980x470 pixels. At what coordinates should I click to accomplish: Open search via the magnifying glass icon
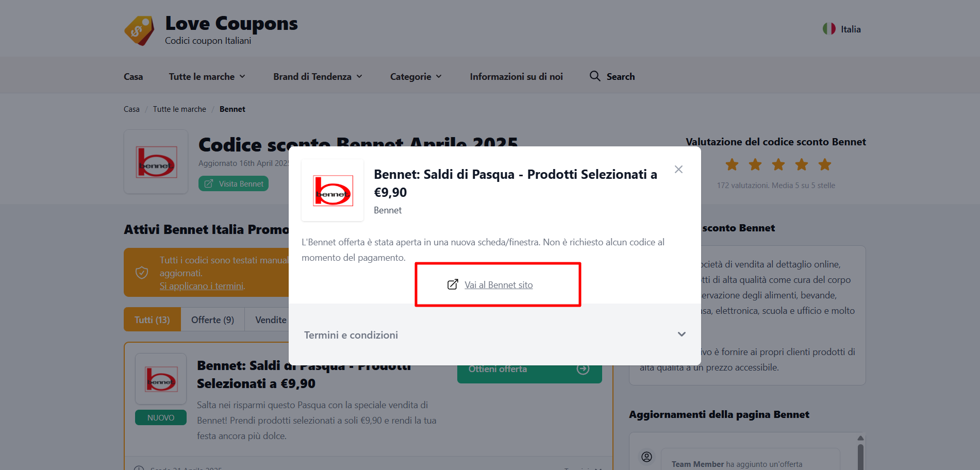pyautogui.click(x=595, y=76)
